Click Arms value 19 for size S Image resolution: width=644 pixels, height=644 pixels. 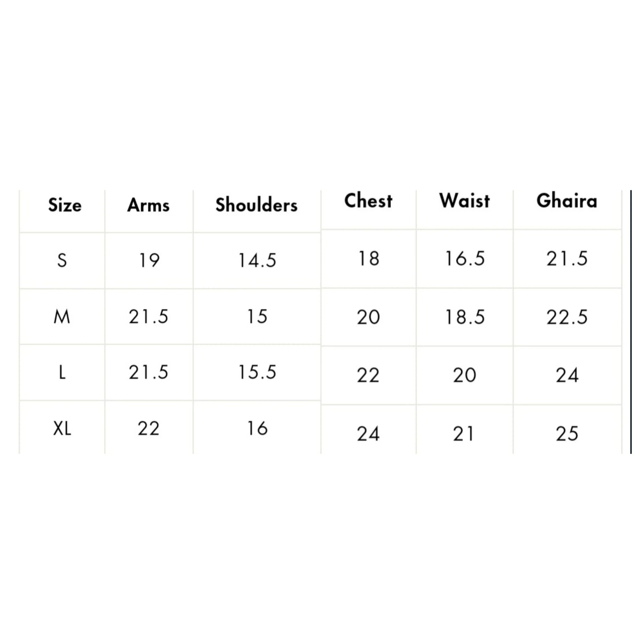[x=148, y=260]
